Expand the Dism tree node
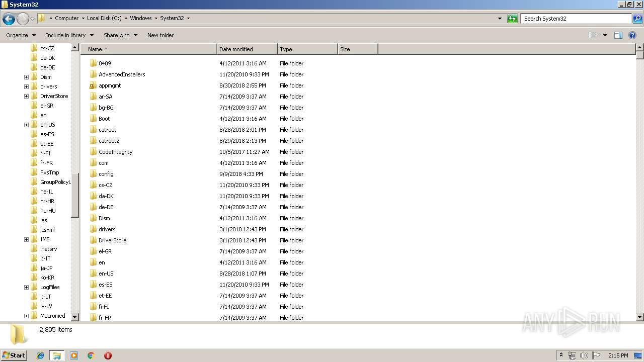The height and width of the screenshot is (362, 644). [x=26, y=77]
